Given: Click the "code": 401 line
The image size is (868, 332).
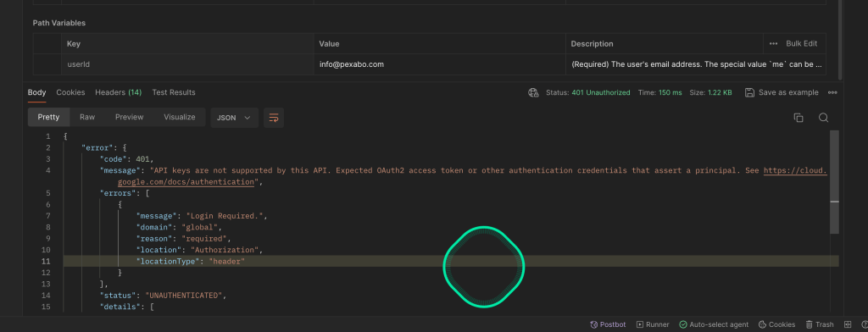Looking at the screenshot, I should coord(127,159).
